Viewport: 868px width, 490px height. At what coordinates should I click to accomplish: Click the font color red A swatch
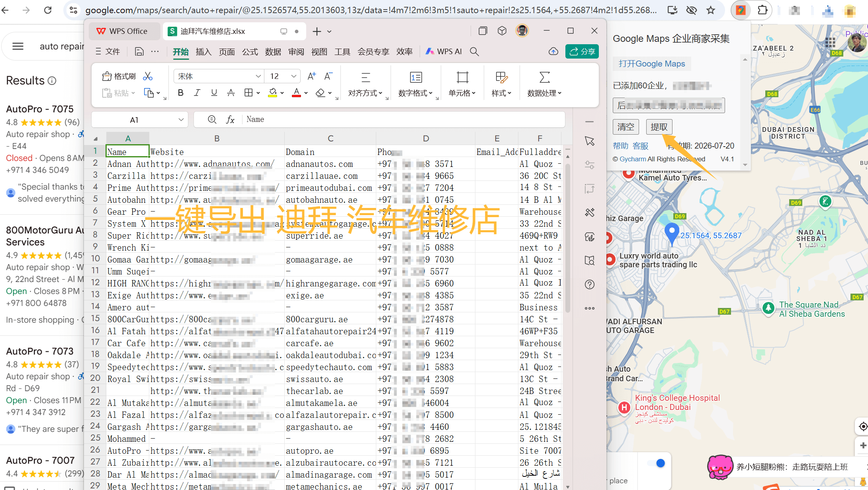pos(297,93)
